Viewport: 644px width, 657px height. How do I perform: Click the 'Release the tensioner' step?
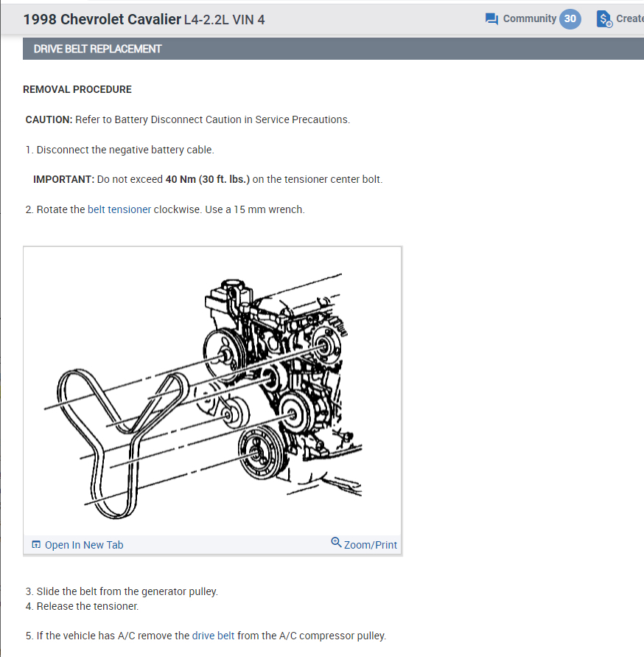82,606
